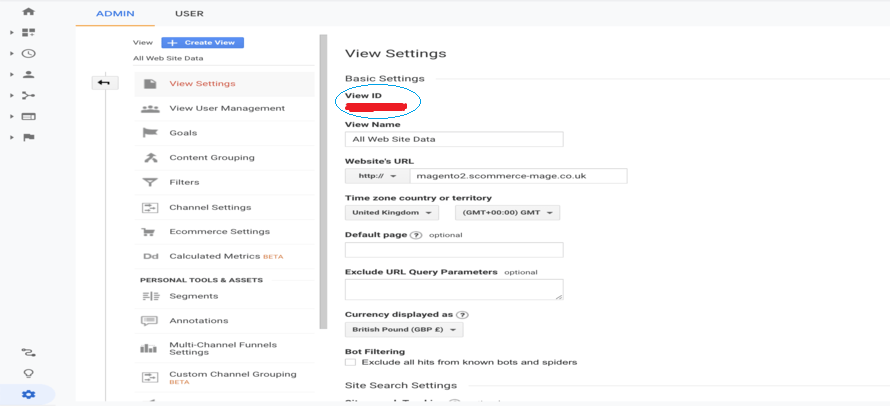Focus the Website's URL input field
The height and width of the screenshot is (406, 890).
point(519,176)
